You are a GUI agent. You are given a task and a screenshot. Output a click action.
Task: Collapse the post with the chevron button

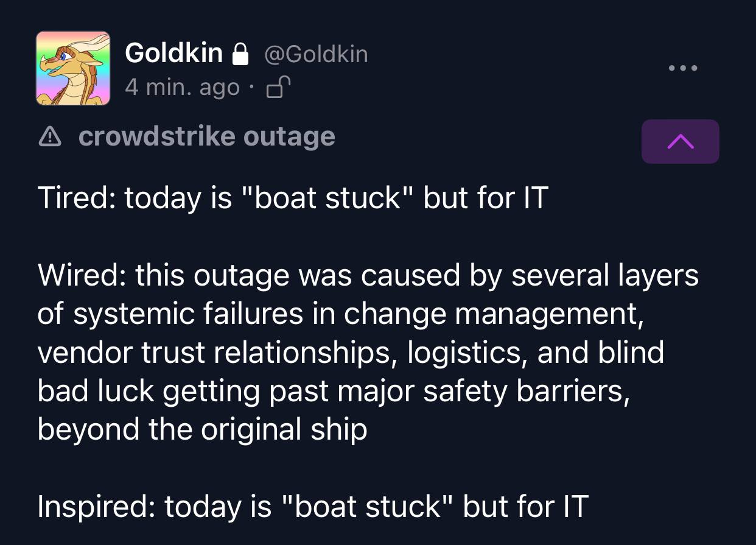pyautogui.click(x=680, y=141)
